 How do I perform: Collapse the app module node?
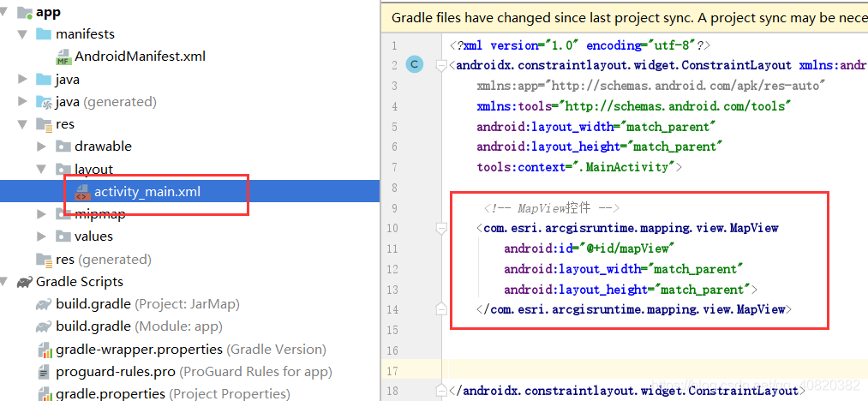click(x=4, y=12)
